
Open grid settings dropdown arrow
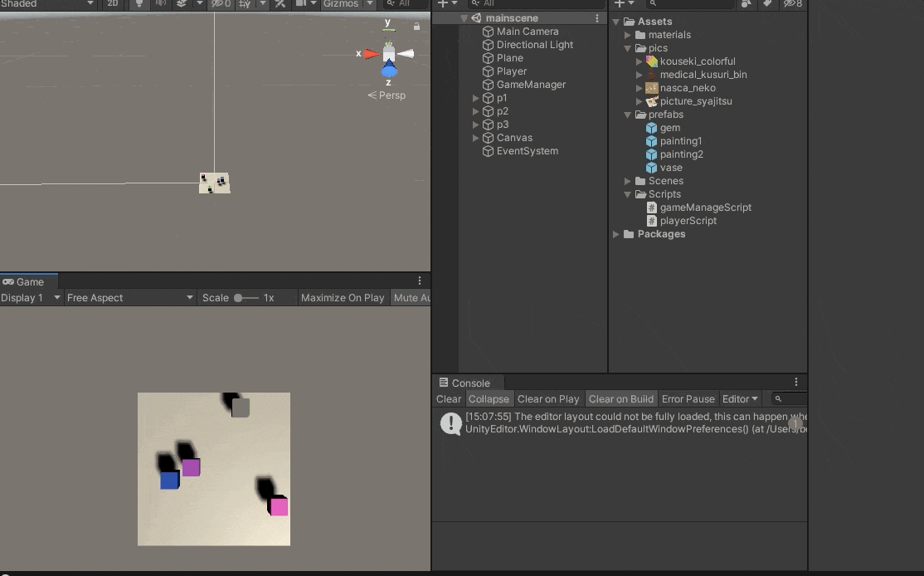coord(263,3)
